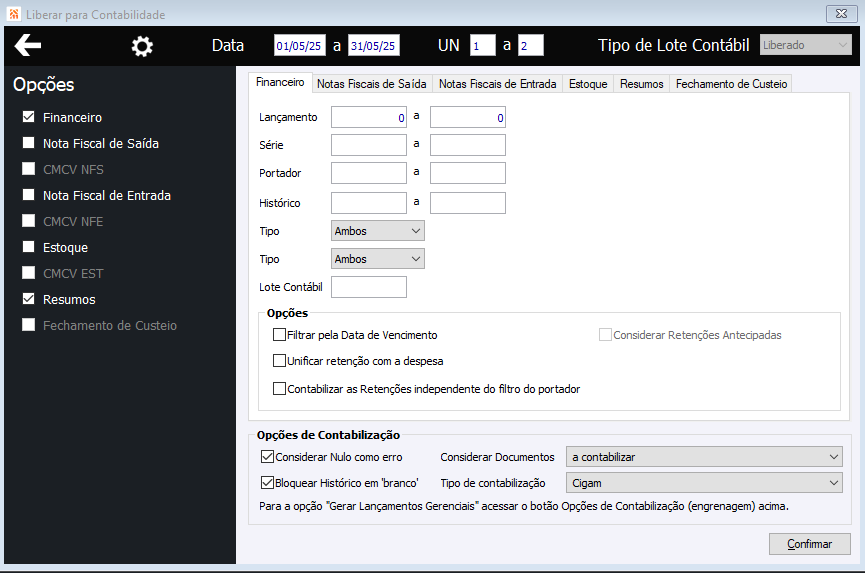The width and height of the screenshot is (865, 573).
Task: Click the app icon in title bar
Action: coord(14,14)
